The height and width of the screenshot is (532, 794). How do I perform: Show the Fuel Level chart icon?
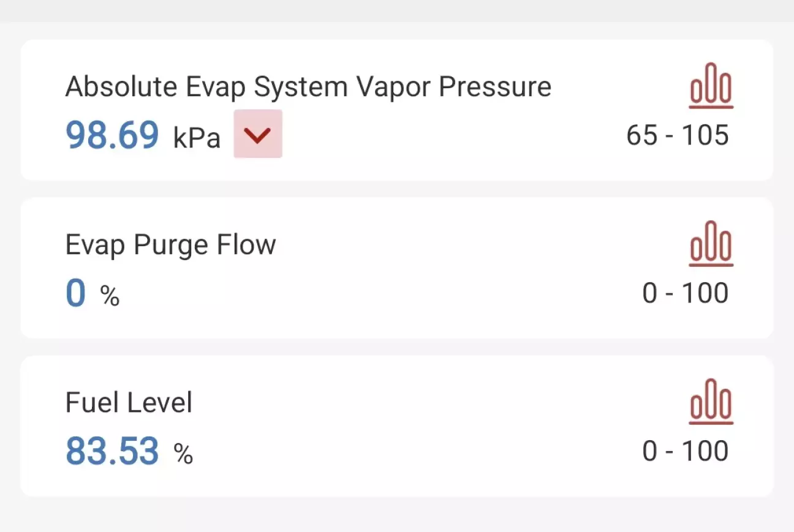point(711,402)
